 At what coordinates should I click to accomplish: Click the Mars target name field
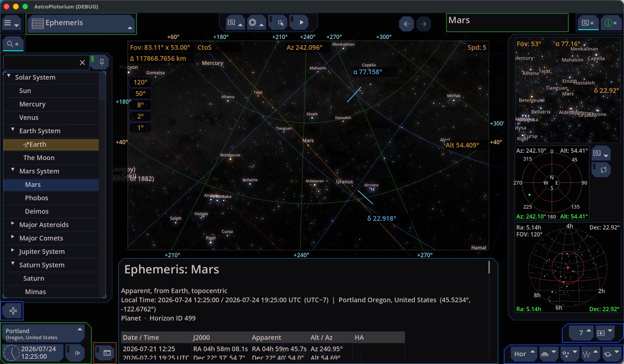tap(507, 22)
